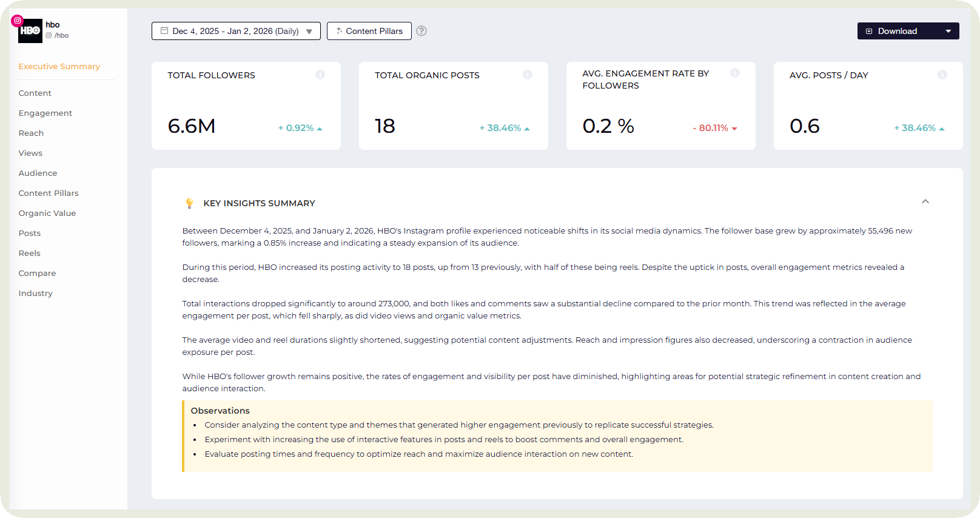This screenshot has height=518, width=980.
Task: Click the 18 total organic posts value
Action: [x=385, y=126]
